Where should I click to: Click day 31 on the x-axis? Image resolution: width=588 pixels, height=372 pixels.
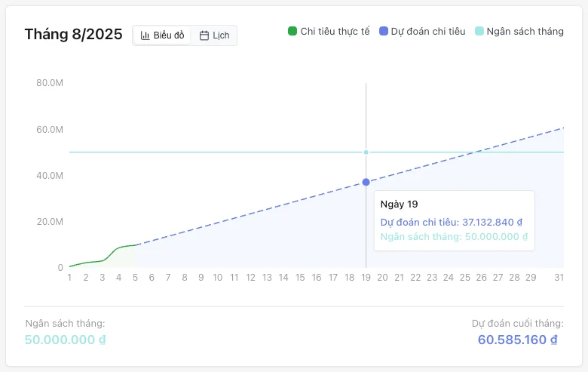[x=559, y=278]
